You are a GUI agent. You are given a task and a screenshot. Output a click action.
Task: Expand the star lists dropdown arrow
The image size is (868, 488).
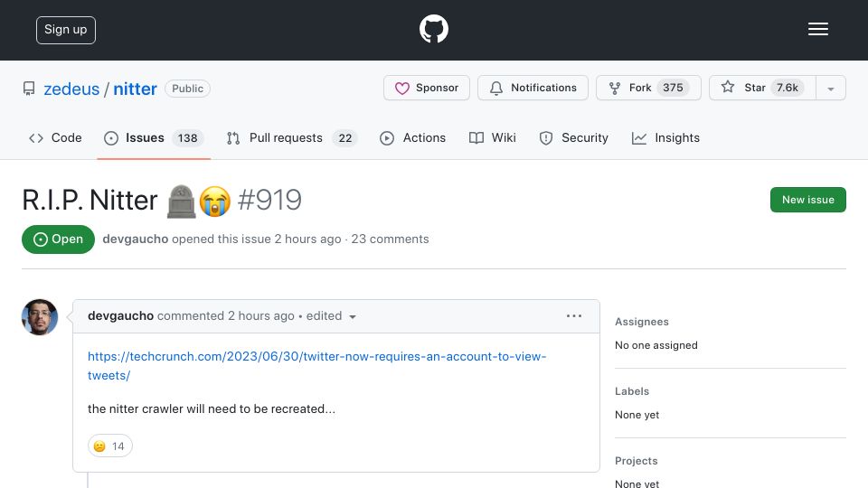click(830, 89)
